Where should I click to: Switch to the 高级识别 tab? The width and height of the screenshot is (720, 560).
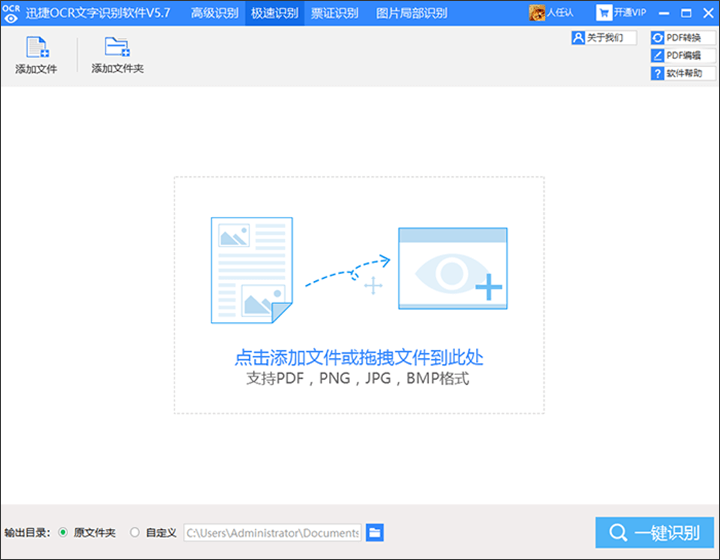coord(215,12)
